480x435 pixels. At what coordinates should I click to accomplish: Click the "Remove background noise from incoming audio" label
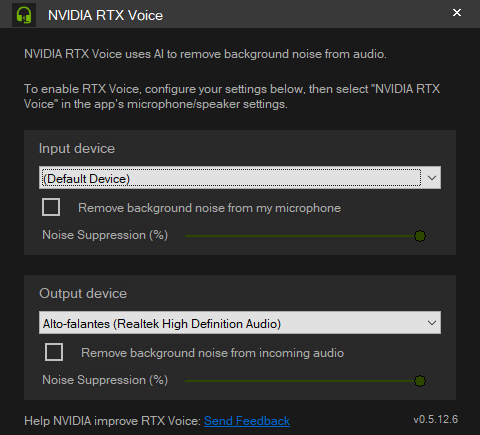(x=212, y=353)
